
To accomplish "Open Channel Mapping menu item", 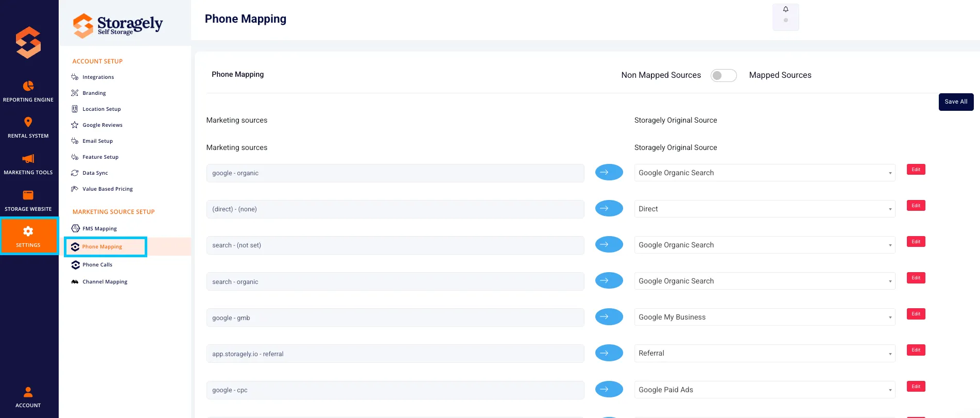I will pos(105,281).
